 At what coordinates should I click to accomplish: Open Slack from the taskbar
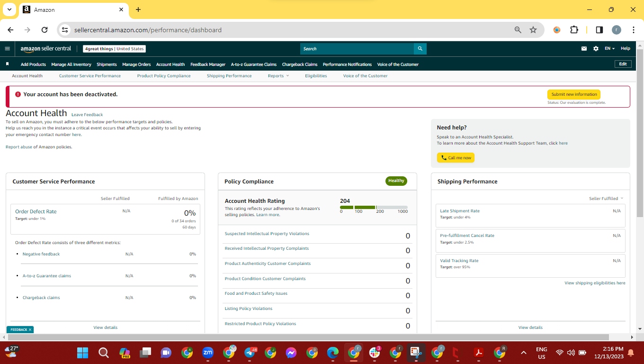click(375, 353)
